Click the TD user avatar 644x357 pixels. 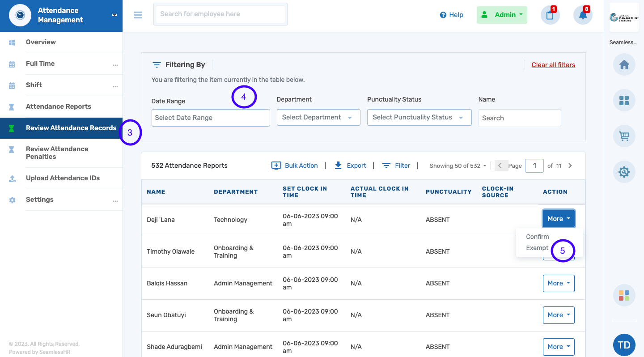pyautogui.click(x=624, y=345)
